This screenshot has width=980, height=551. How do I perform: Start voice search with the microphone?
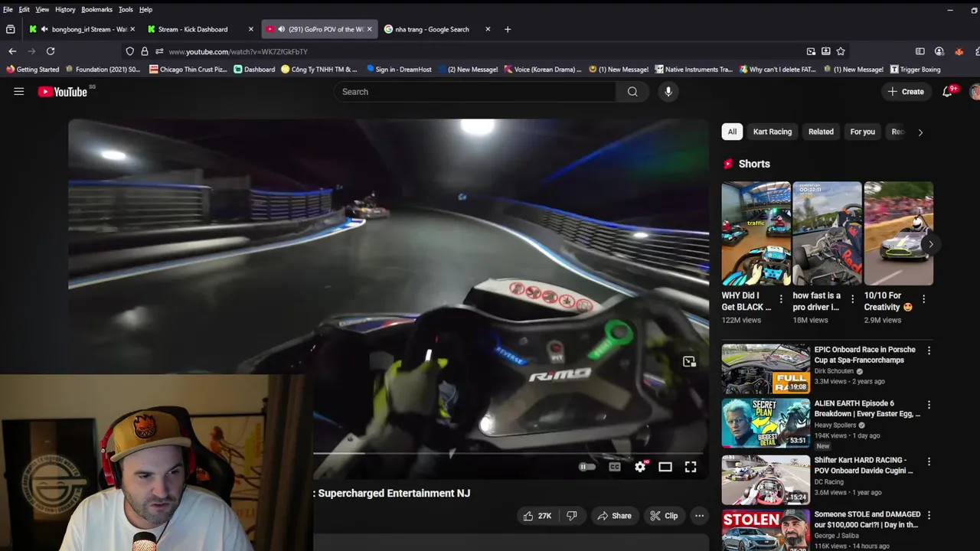668,92
